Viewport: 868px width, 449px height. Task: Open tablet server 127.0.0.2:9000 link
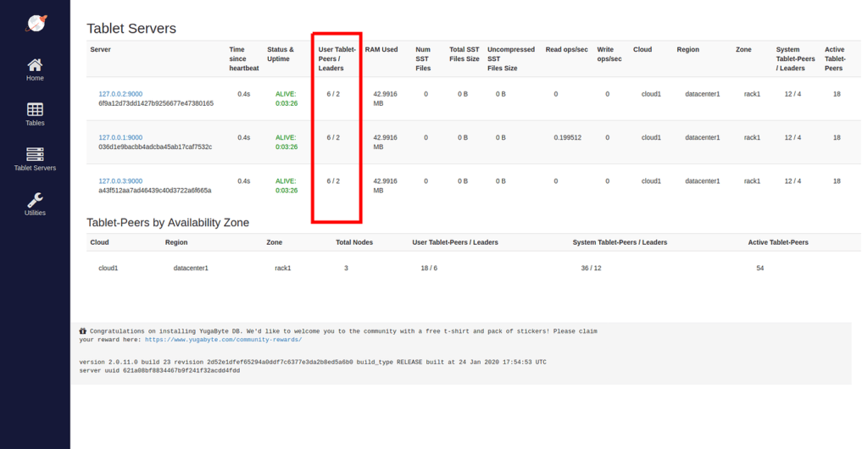coord(120,94)
